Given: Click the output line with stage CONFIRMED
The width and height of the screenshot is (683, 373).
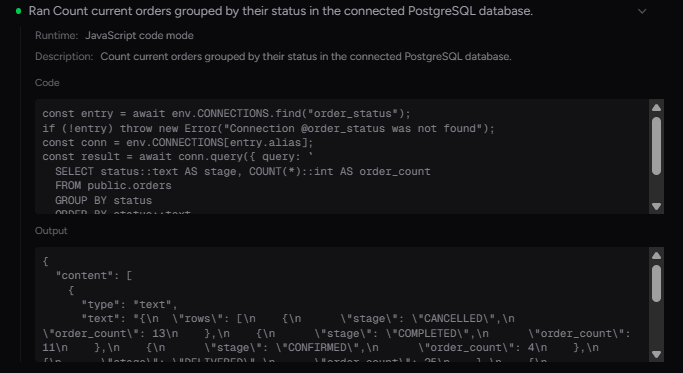Looking at the screenshot, I should tap(320, 348).
